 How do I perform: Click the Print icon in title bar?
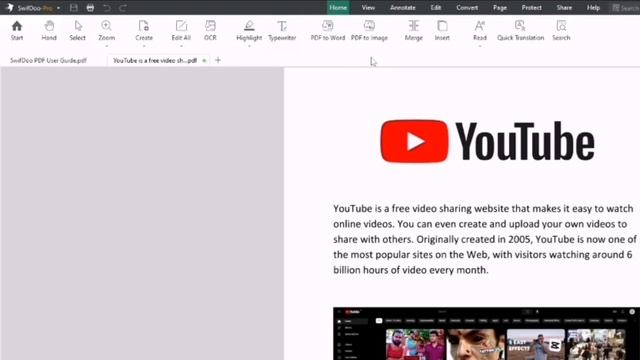tap(90, 7)
